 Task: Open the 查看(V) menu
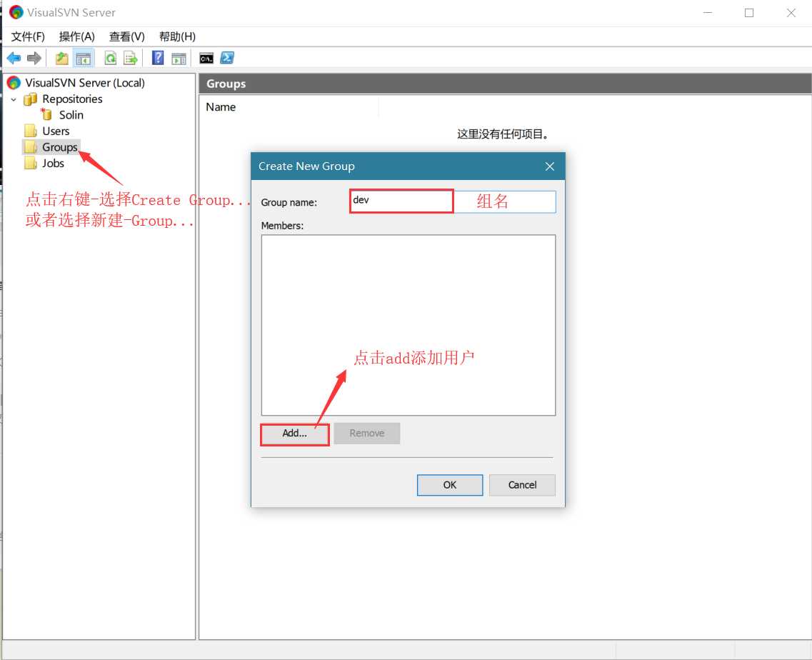pos(126,36)
